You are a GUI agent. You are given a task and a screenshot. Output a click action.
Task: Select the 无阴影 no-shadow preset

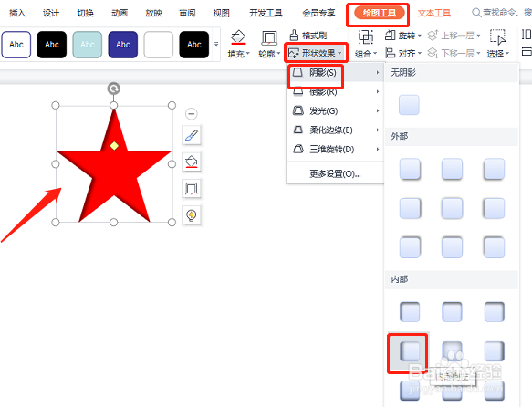tap(409, 105)
